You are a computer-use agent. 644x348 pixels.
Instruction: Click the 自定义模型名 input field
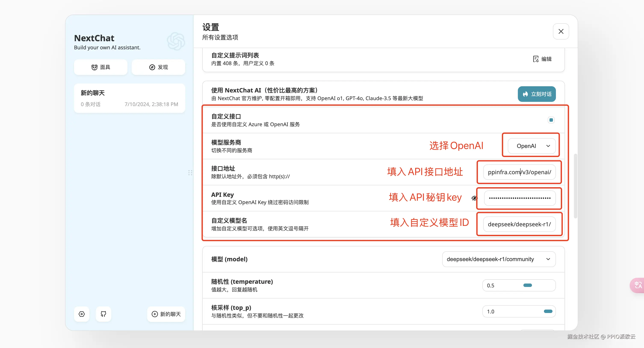(x=519, y=224)
